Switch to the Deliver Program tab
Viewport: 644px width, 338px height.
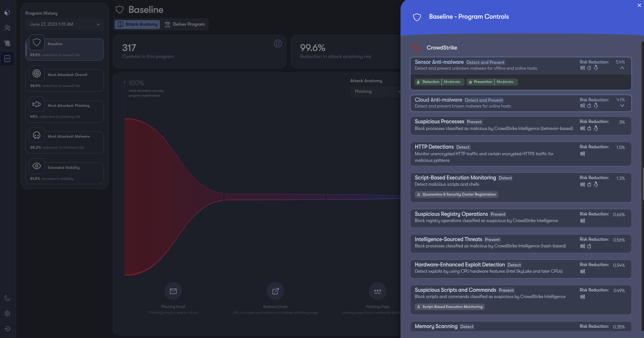[x=185, y=24]
